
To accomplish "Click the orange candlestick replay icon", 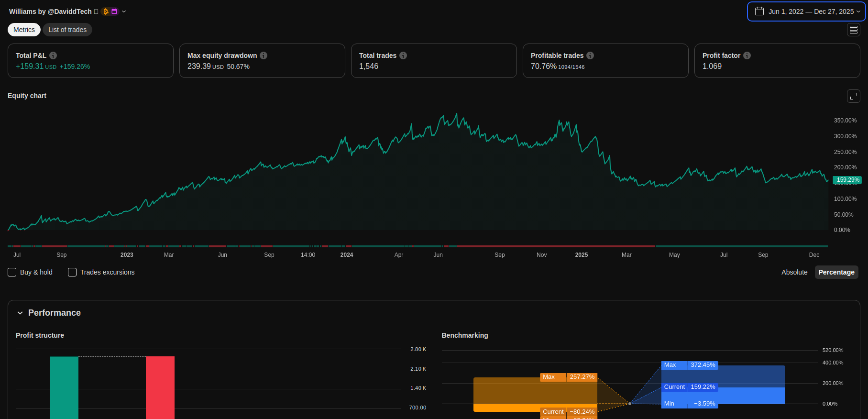I will [106, 11].
